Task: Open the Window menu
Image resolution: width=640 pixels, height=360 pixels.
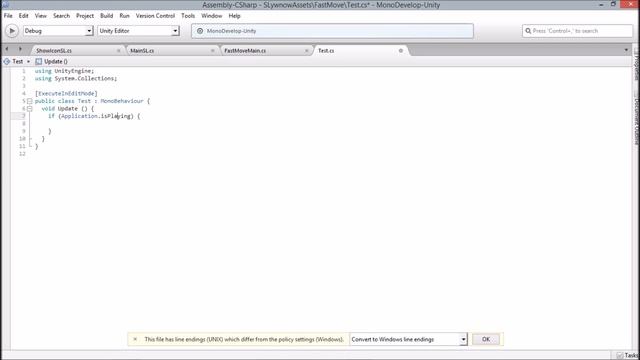Action: (211, 16)
